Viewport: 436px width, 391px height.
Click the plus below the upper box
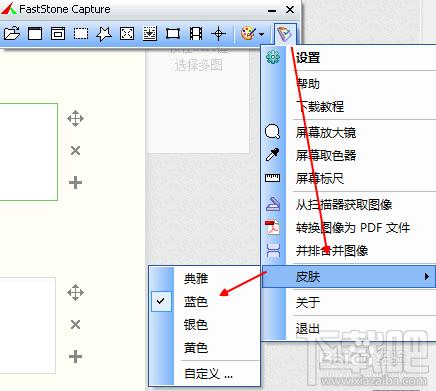pyautogui.click(x=76, y=183)
